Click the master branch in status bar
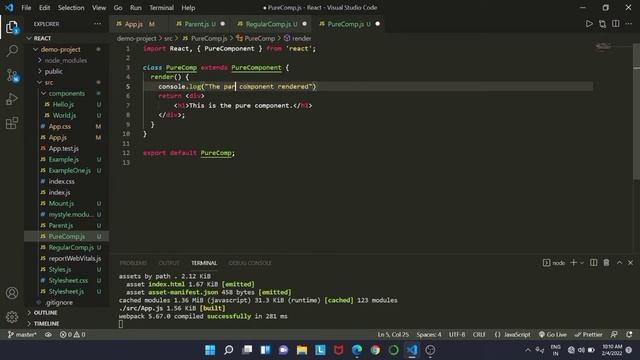Screen dimensions: 640x360 click(22, 334)
